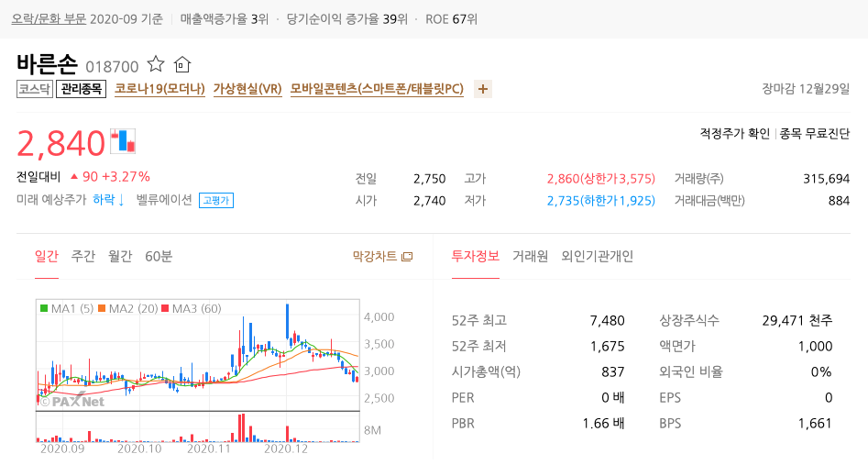The image size is (868, 476).
Task: Click the MA3 (60) legend entry
Action: click(x=191, y=309)
